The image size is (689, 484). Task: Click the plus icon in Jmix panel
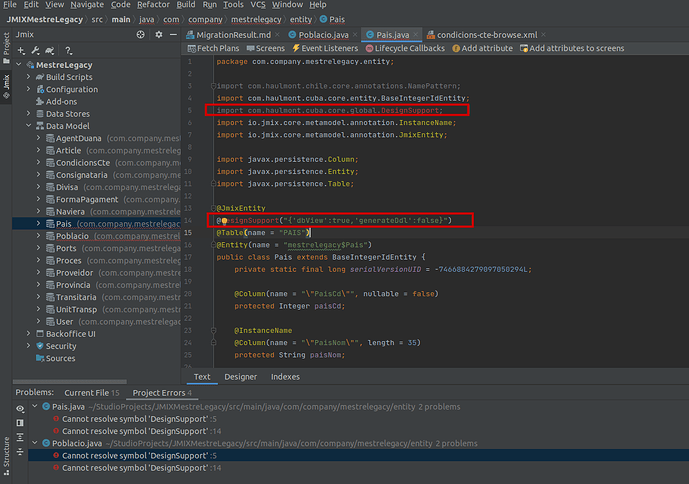[x=21, y=51]
